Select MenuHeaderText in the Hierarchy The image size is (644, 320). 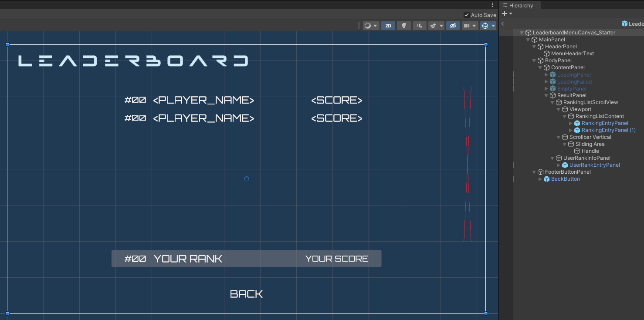click(573, 54)
